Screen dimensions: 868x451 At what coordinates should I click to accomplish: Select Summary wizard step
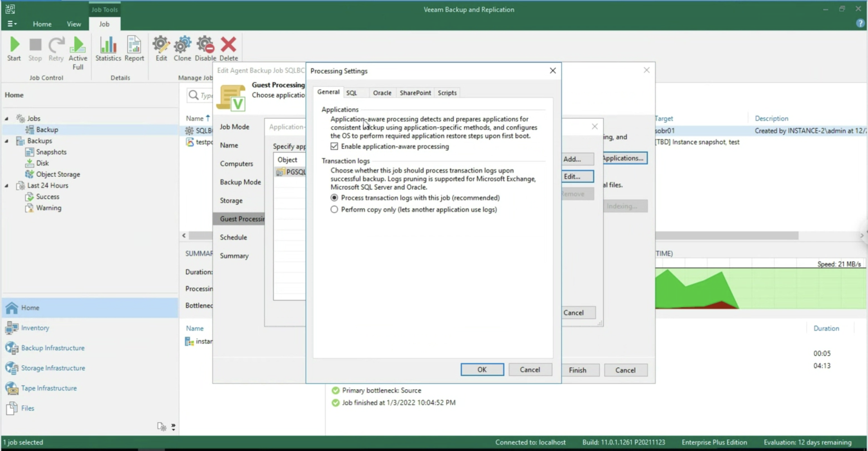click(234, 256)
